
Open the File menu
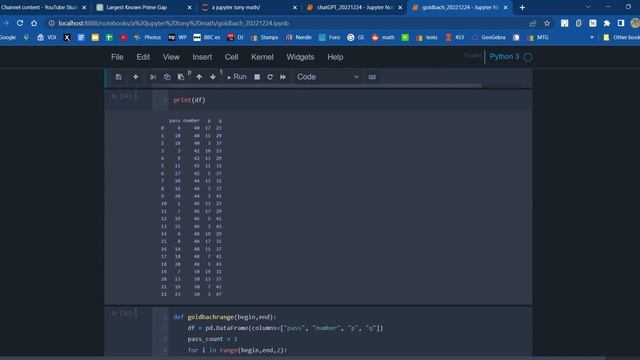pos(117,57)
